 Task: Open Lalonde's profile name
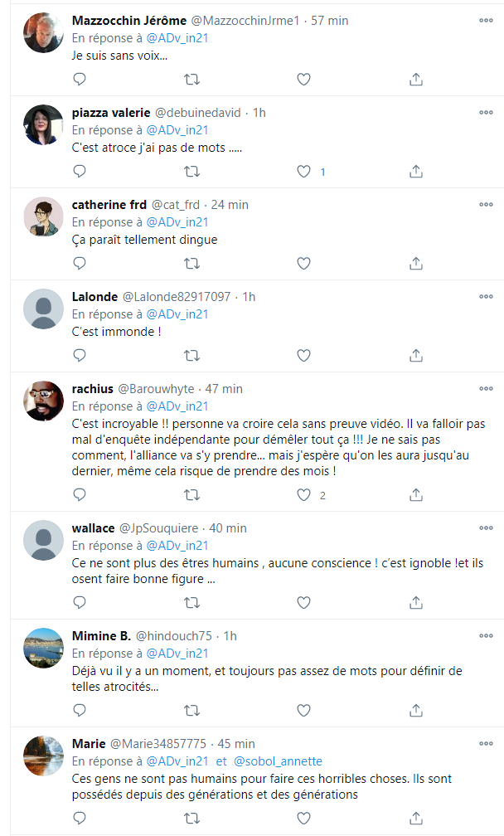click(x=94, y=296)
